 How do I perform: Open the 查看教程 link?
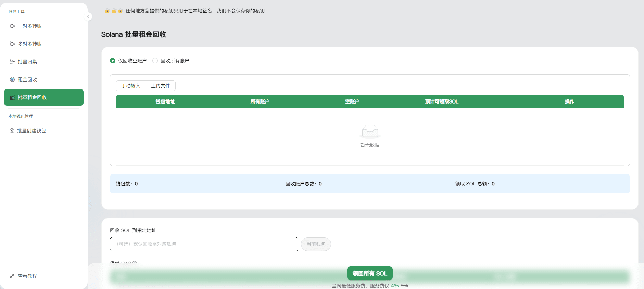(x=27, y=276)
